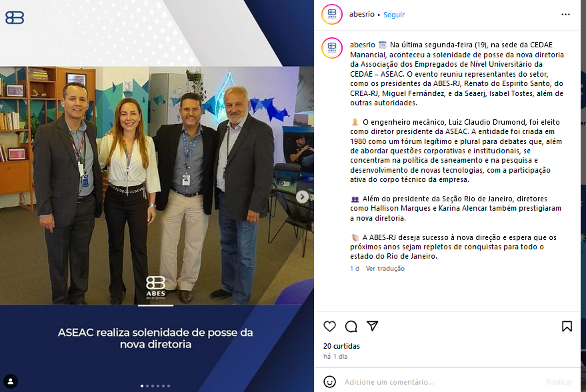
Task: Advance carousel with next arrow
Action: pos(302,197)
